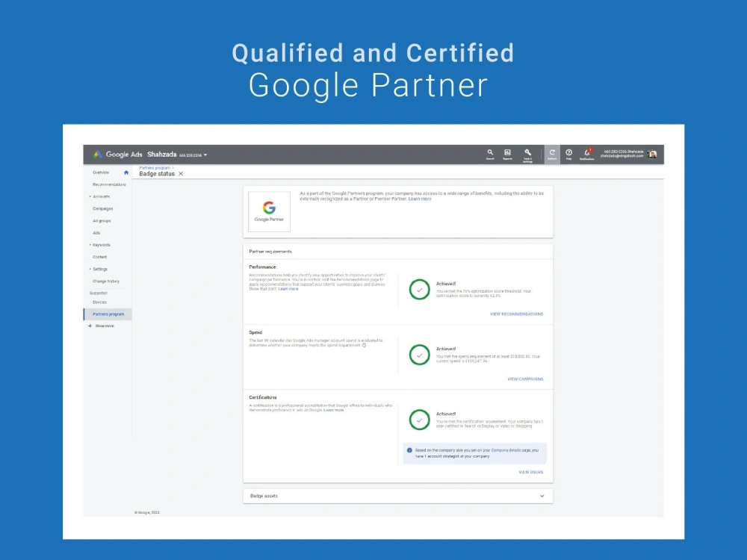Click the Refresh icon in header

552,155
